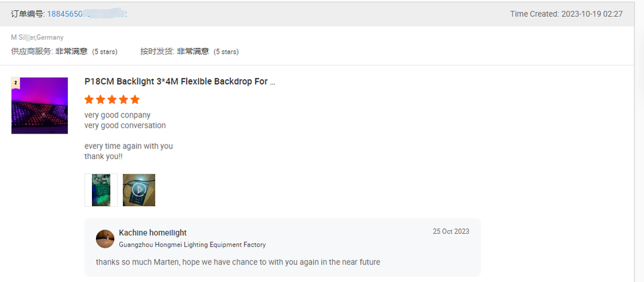The height and width of the screenshot is (282, 644).
Task: Open the P18CM Backlight Flexible Backdrop title
Action: [180, 81]
